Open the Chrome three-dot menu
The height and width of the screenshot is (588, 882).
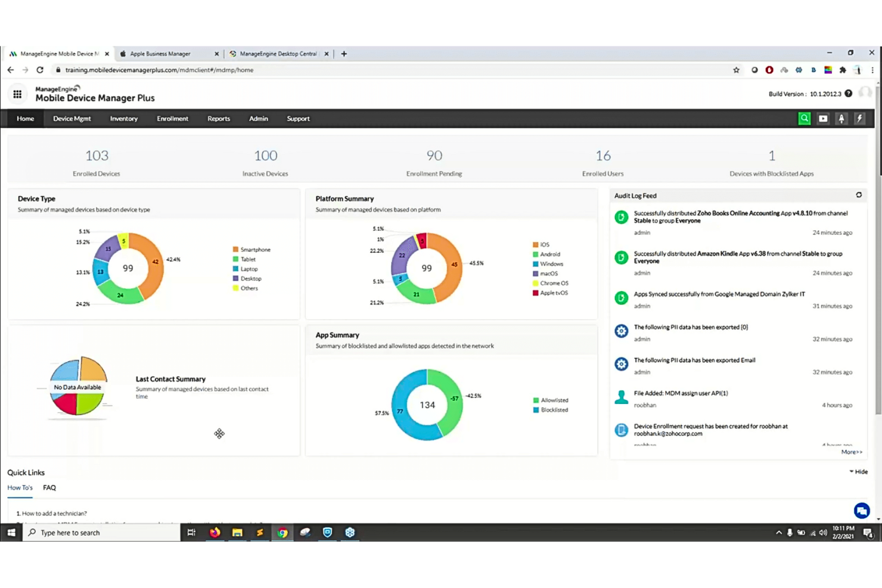872,70
